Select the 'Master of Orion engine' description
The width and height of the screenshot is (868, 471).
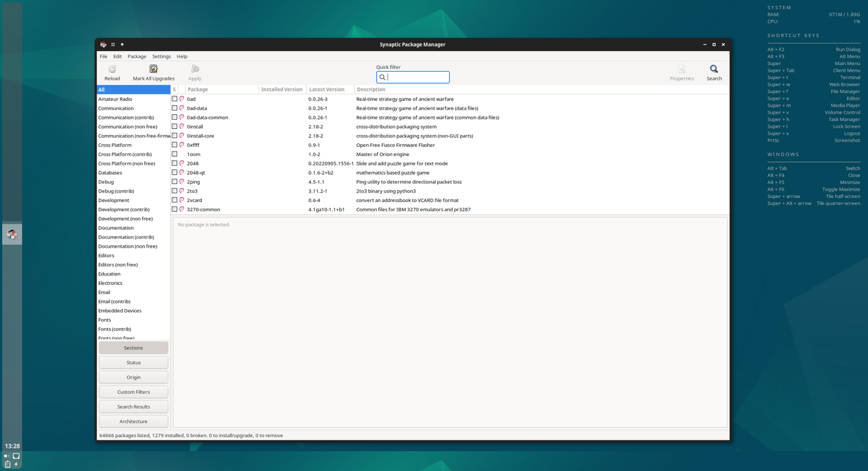point(382,154)
